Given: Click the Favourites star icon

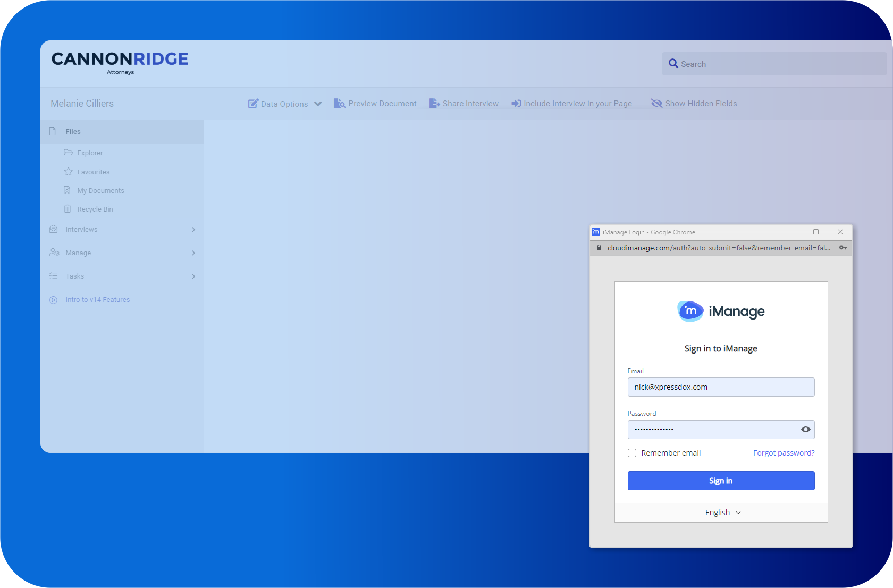Looking at the screenshot, I should (68, 172).
